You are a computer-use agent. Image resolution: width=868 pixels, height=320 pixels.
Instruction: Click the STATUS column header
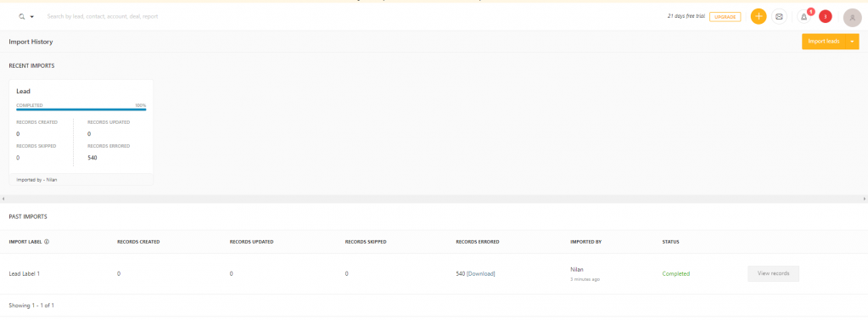(671, 242)
